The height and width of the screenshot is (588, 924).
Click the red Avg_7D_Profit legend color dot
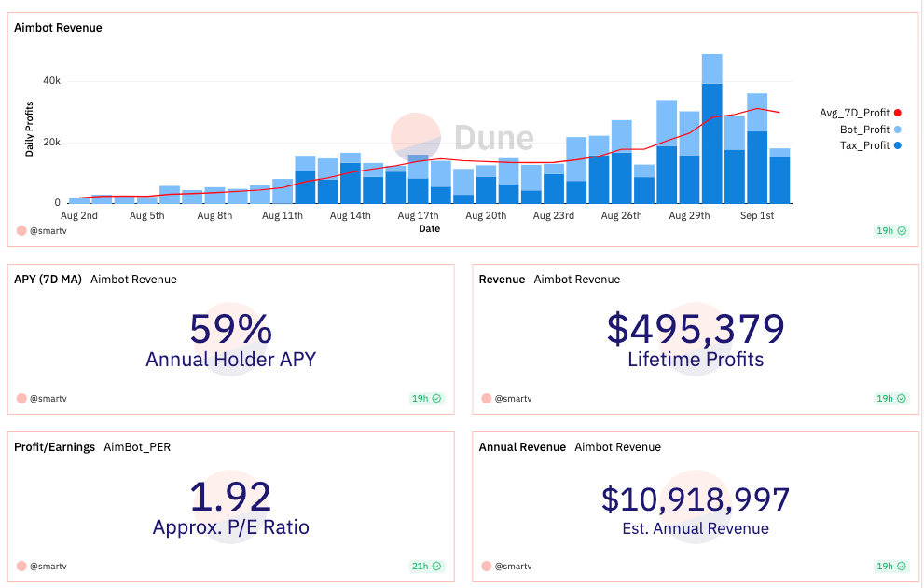point(897,113)
